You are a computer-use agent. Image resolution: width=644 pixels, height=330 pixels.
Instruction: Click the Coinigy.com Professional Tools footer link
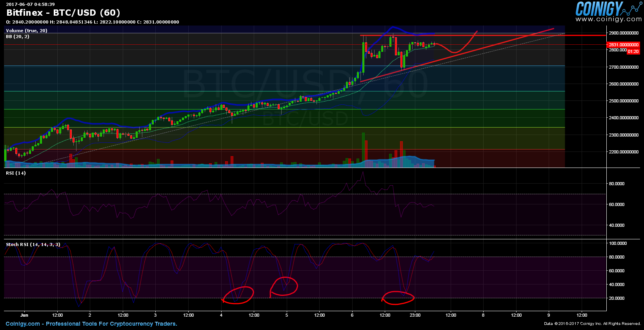[91, 324]
